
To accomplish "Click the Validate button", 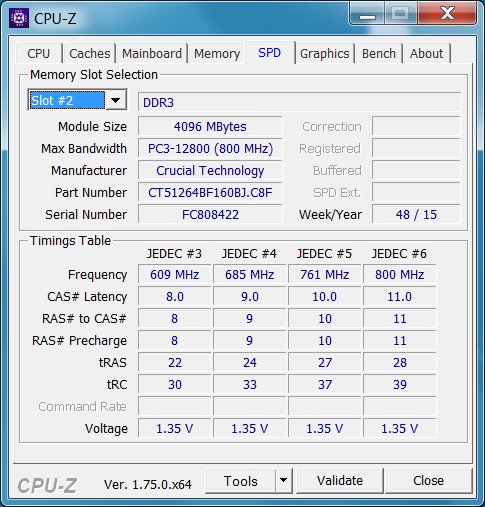I will click(340, 481).
